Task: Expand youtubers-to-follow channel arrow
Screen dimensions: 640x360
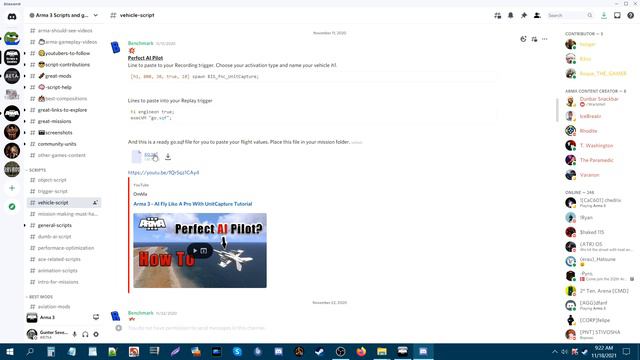Action: [25, 53]
